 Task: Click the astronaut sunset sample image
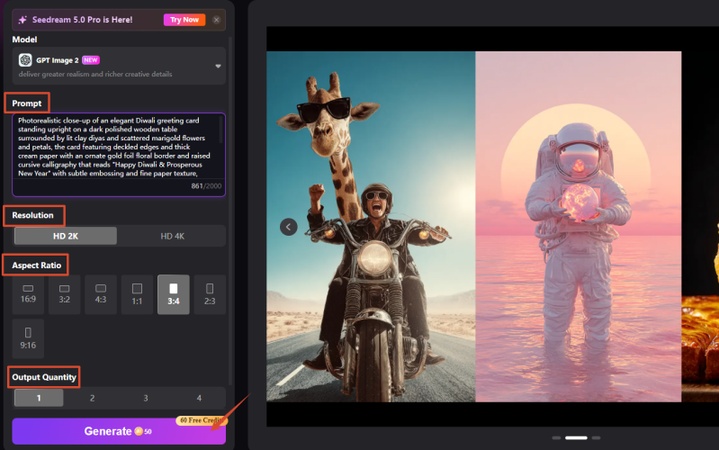pos(578,227)
